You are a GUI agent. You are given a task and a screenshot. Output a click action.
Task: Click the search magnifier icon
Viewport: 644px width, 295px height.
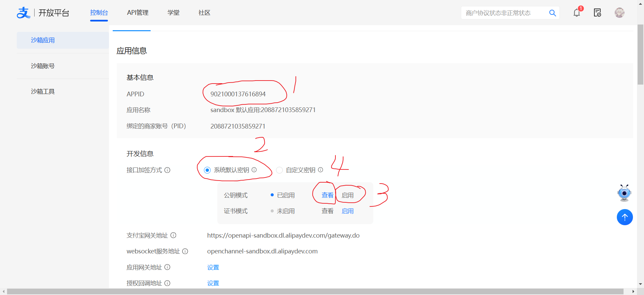[x=552, y=13]
